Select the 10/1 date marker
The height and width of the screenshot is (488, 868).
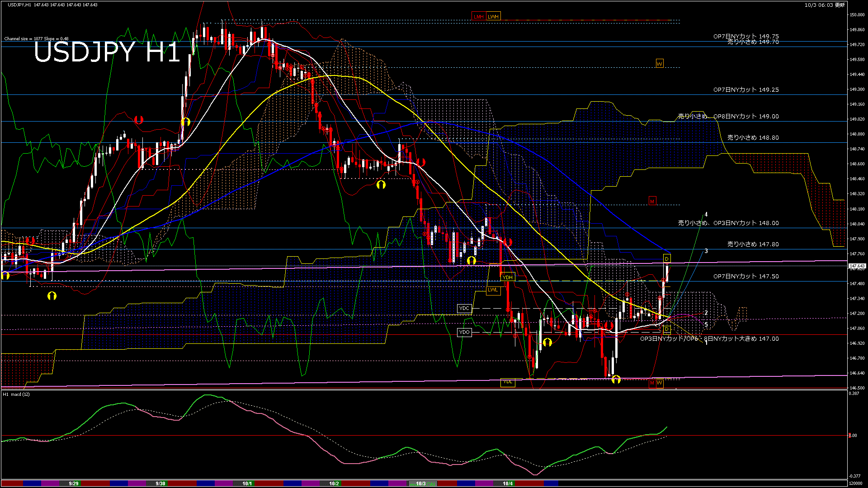[247, 483]
